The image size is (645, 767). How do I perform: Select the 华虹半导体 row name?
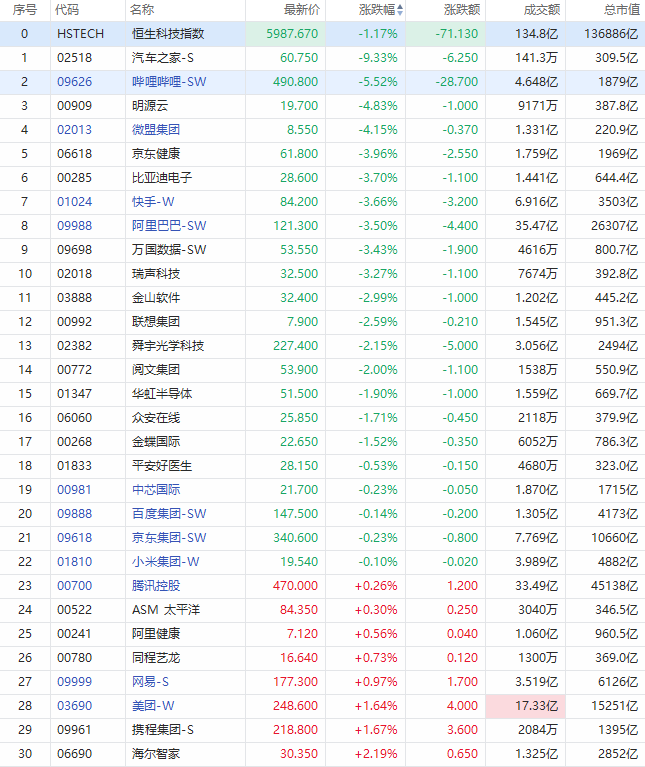click(x=161, y=393)
